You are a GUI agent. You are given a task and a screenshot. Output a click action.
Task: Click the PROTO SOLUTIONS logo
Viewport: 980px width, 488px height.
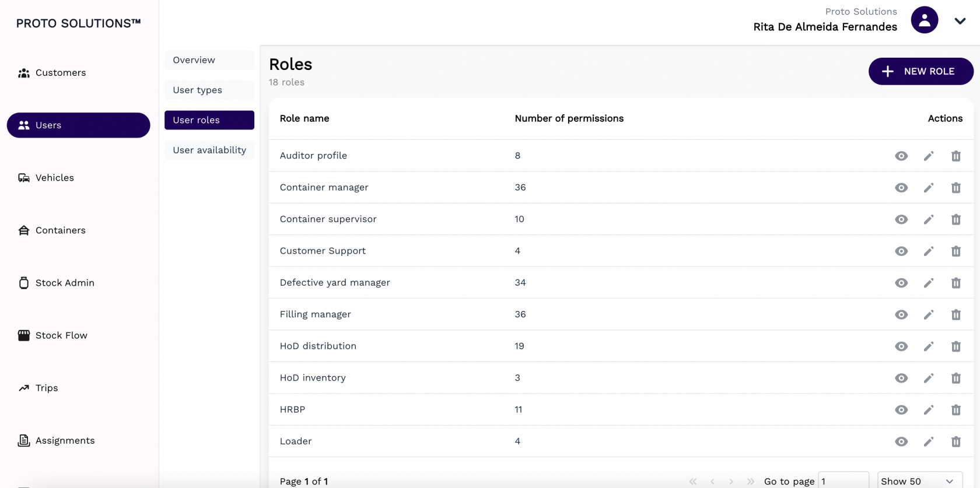[79, 23]
